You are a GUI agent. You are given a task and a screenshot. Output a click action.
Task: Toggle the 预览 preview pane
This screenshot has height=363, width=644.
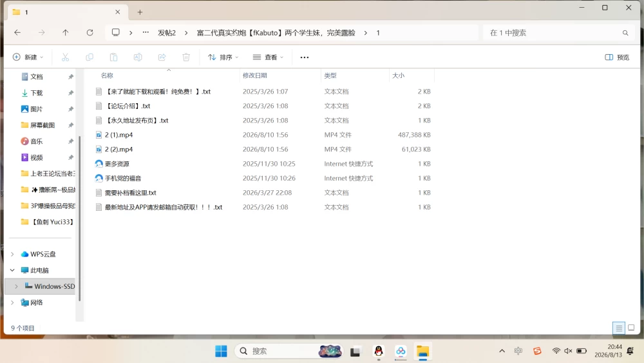point(617,57)
